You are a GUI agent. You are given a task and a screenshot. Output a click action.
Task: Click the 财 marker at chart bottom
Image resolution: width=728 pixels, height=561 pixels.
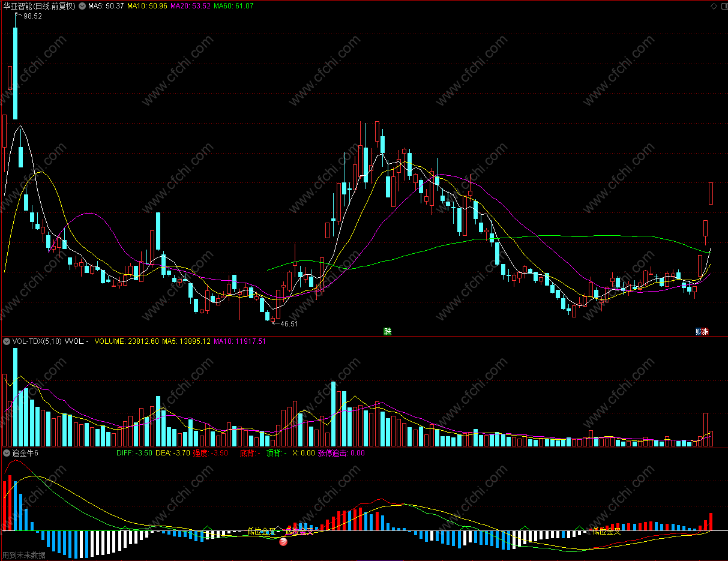click(x=699, y=331)
